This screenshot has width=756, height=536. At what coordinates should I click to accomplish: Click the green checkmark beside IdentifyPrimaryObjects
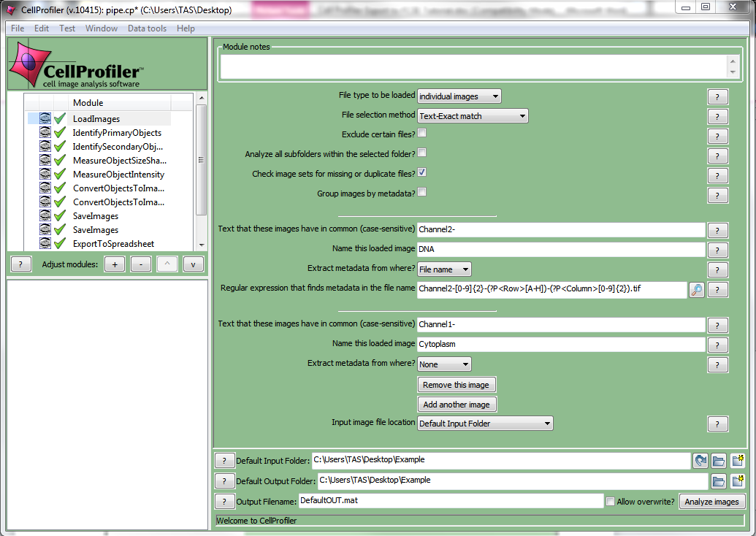[60, 132]
